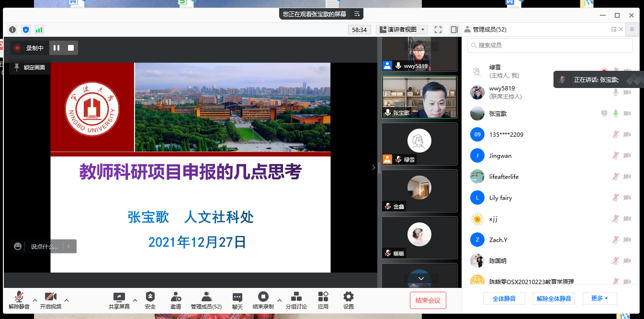Open the Invite participants icon

[x=176, y=297]
